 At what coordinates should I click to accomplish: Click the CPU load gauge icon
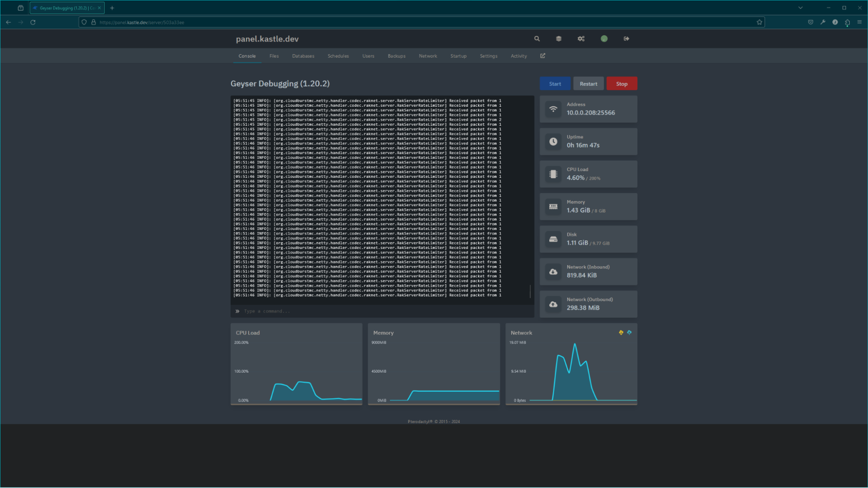pos(553,174)
